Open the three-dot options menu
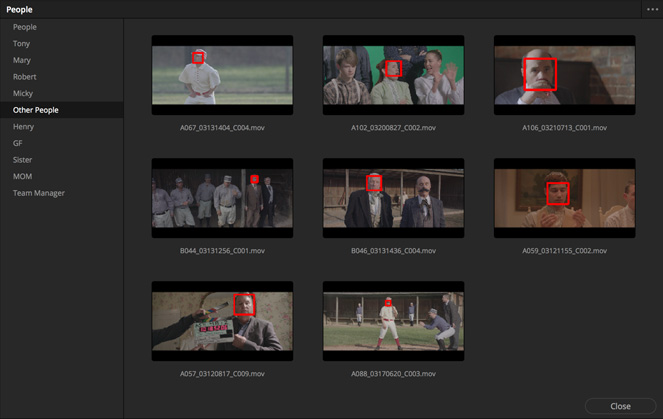Screen dimensions: 663x419 pyautogui.click(x=652, y=9)
